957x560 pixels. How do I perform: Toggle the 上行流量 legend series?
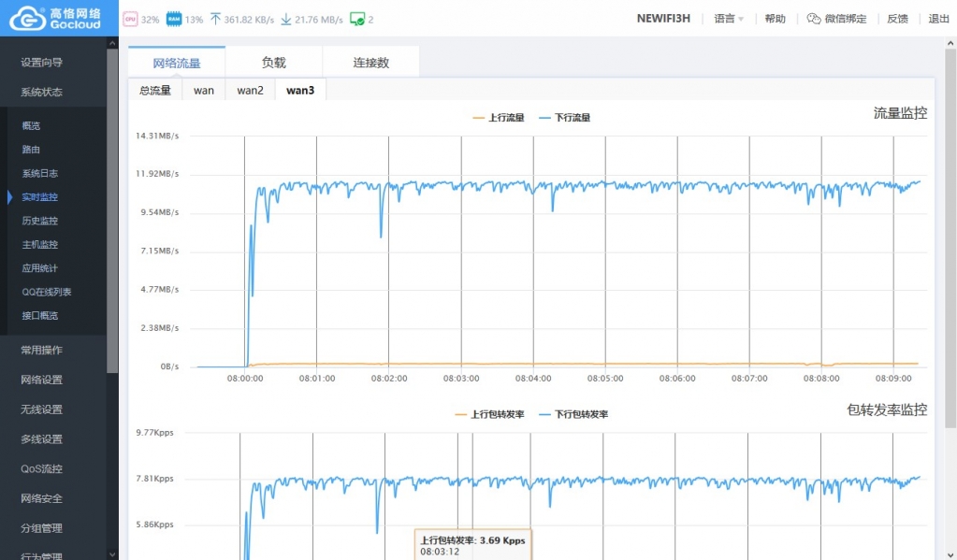(x=499, y=118)
